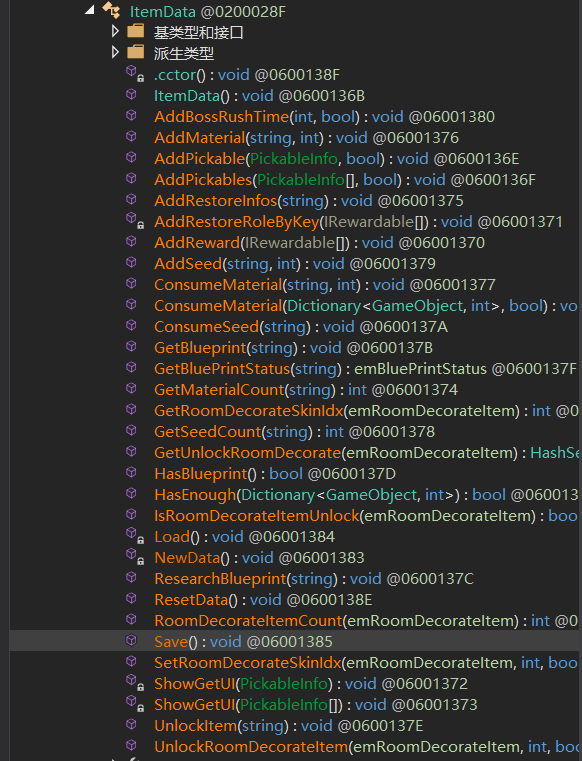Expand the 派生类型 folder
This screenshot has width=582, height=761.
pyautogui.click(x=115, y=52)
